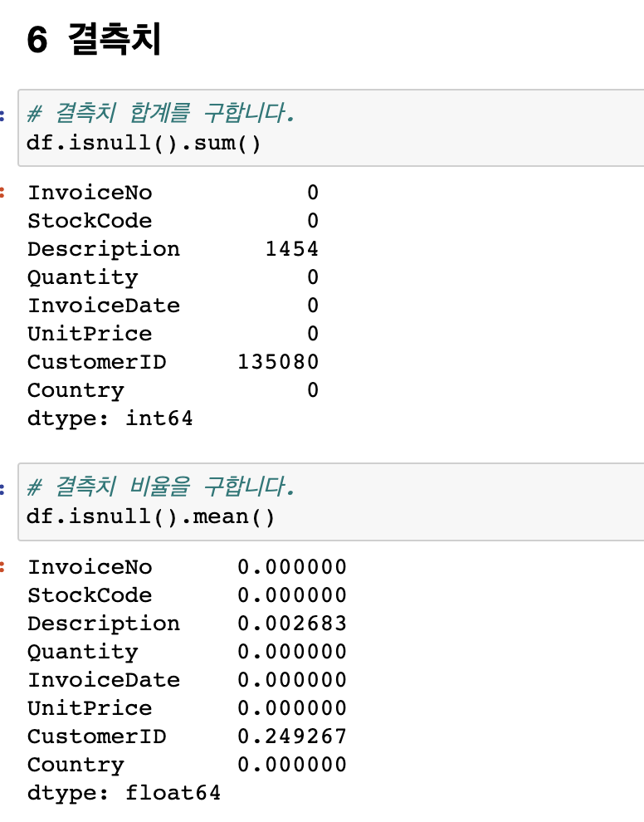Click the text "dtype: int64"
The height and width of the screenshot is (822, 644).
(110, 418)
